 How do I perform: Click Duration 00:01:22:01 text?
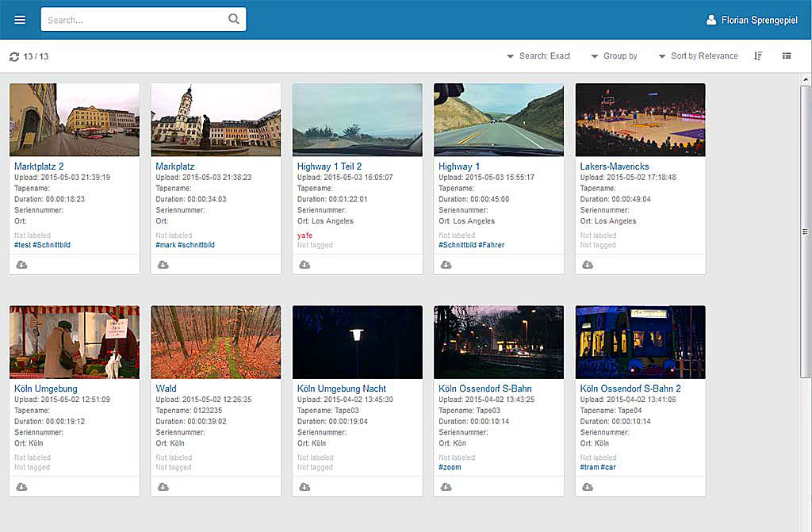point(332,199)
